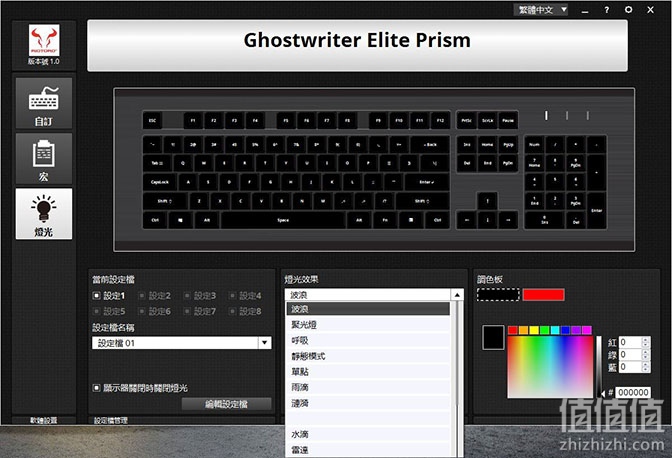Viewport: 672px width, 458px height.
Task: Click the vertical brightness slider bar
Action: (599, 367)
